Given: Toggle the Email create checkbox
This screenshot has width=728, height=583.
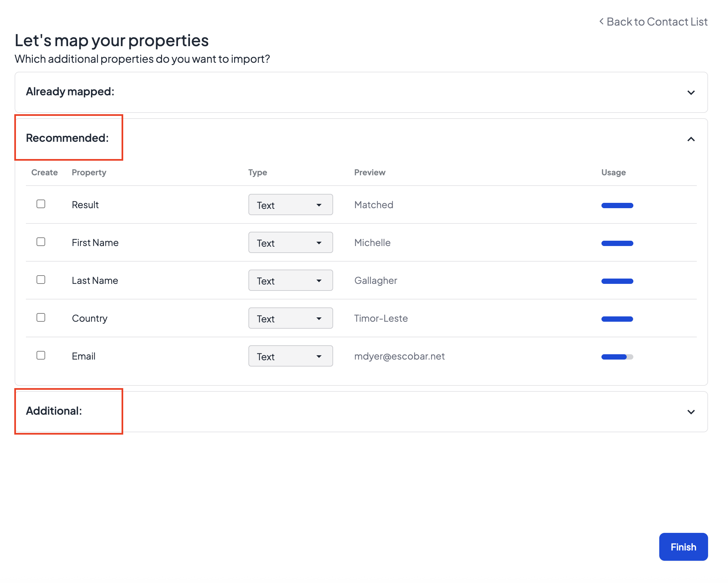Looking at the screenshot, I should [x=41, y=355].
